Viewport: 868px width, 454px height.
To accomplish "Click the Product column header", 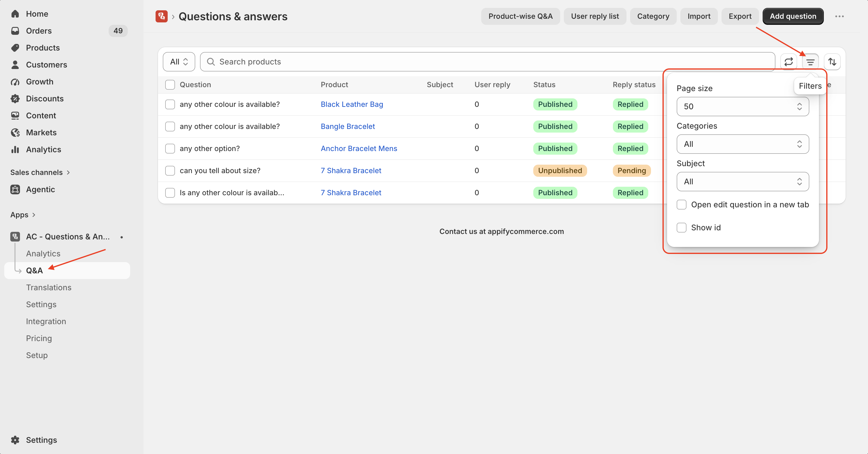I will pos(334,85).
